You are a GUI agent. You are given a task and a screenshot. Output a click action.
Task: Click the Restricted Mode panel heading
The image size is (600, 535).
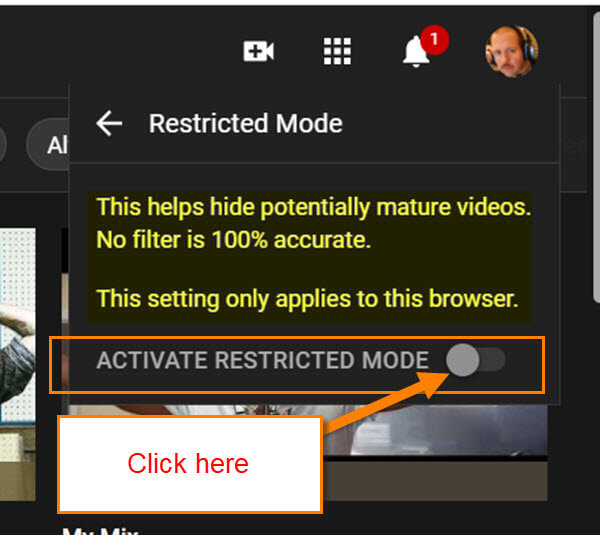[x=245, y=123]
